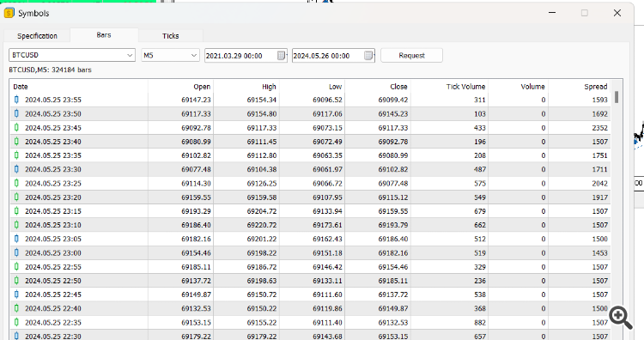
Task: Click candle icon of 2024.05.25 22:55 row
Action: [x=16, y=266]
